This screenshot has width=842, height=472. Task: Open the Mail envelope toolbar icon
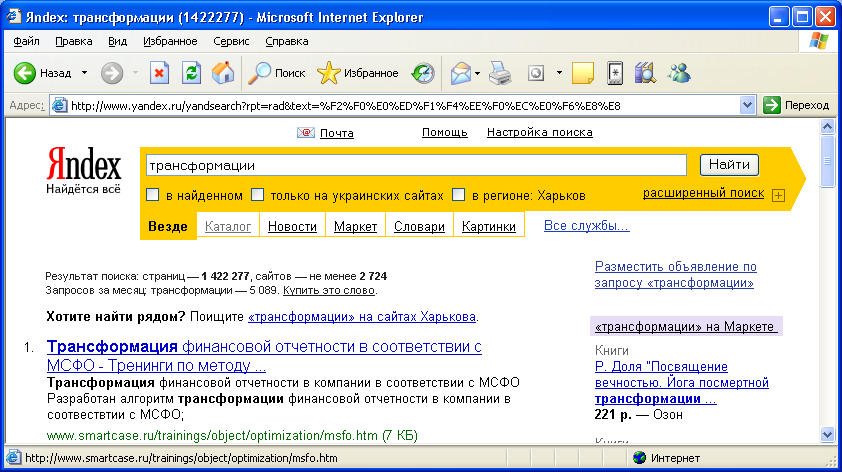[461, 73]
